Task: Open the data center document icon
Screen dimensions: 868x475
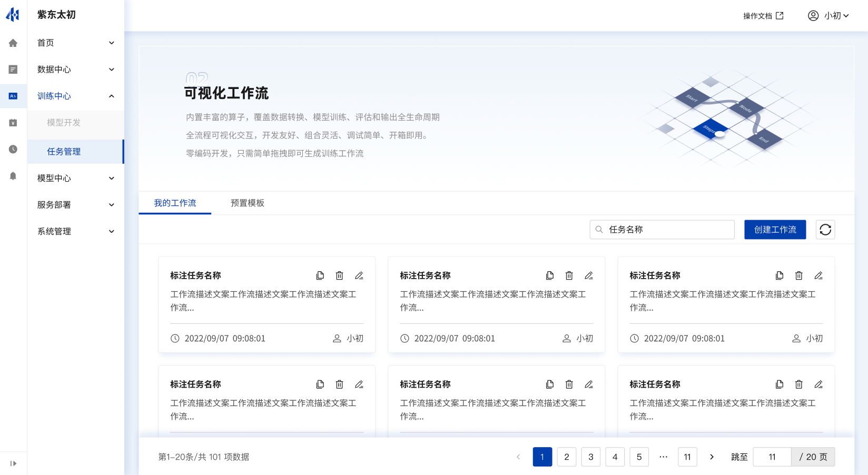Action: tap(13, 70)
